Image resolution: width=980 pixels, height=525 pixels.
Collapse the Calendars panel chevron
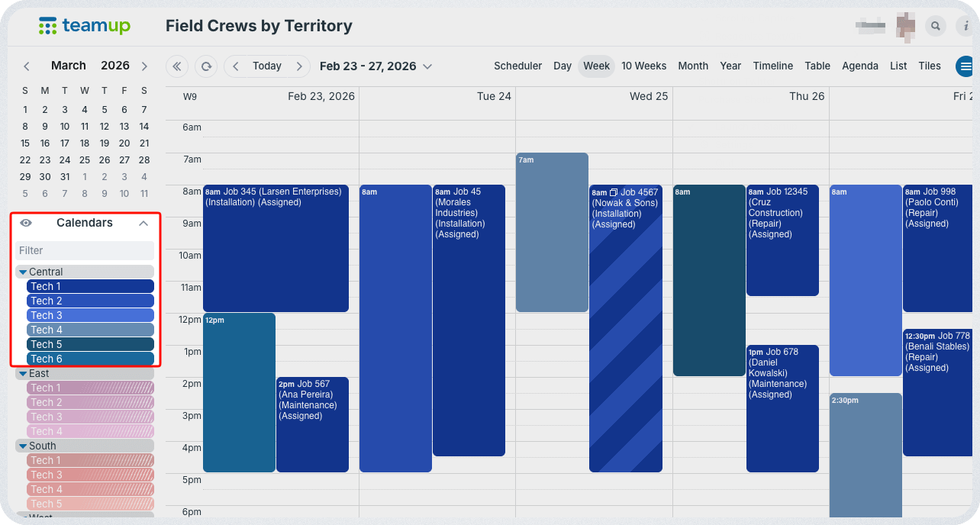(x=143, y=223)
